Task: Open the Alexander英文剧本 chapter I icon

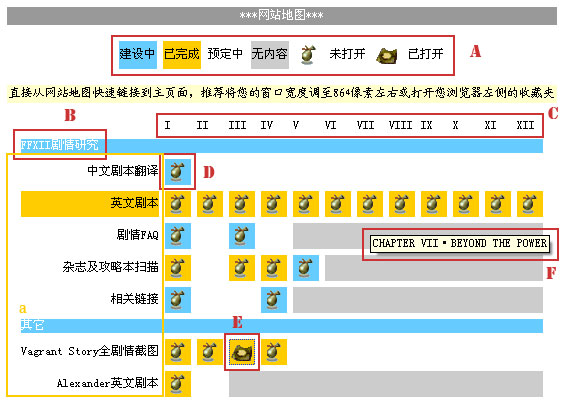Action: pyautogui.click(x=178, y=384)
